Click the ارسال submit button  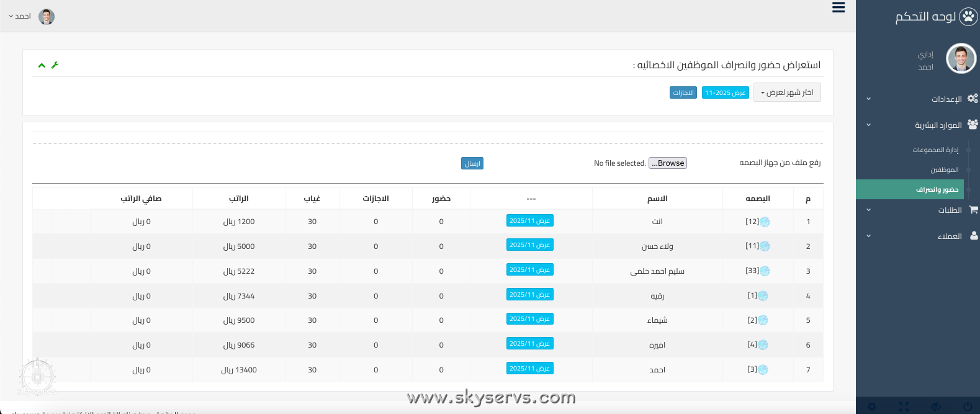(x=472, y=163)
